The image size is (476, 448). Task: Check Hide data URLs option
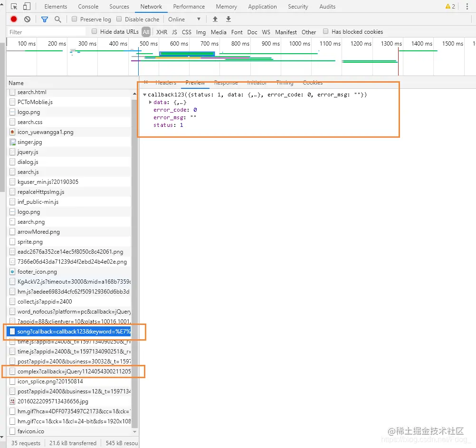[x=95, y=31]
